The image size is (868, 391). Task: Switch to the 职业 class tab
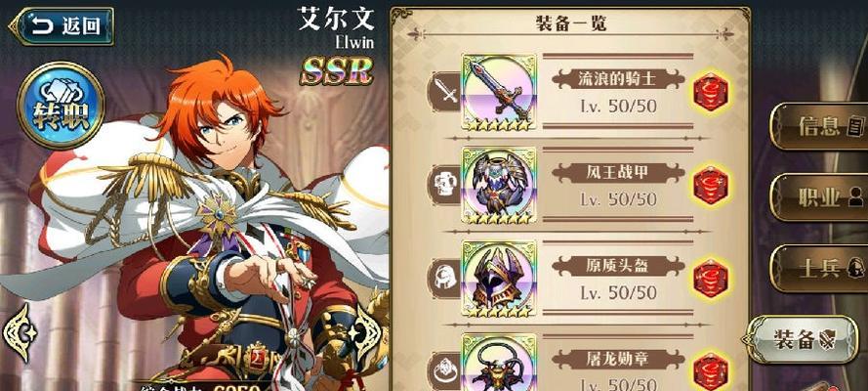820,197
